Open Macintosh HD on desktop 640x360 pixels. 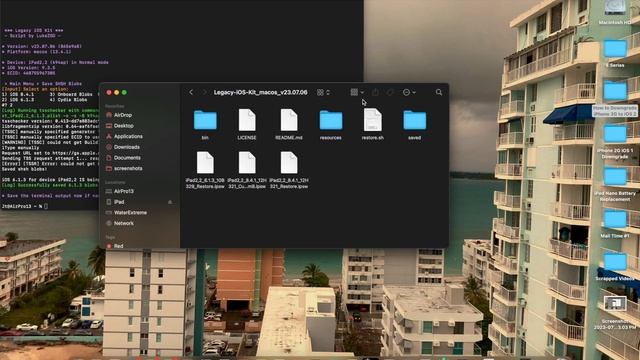[615, 8]
